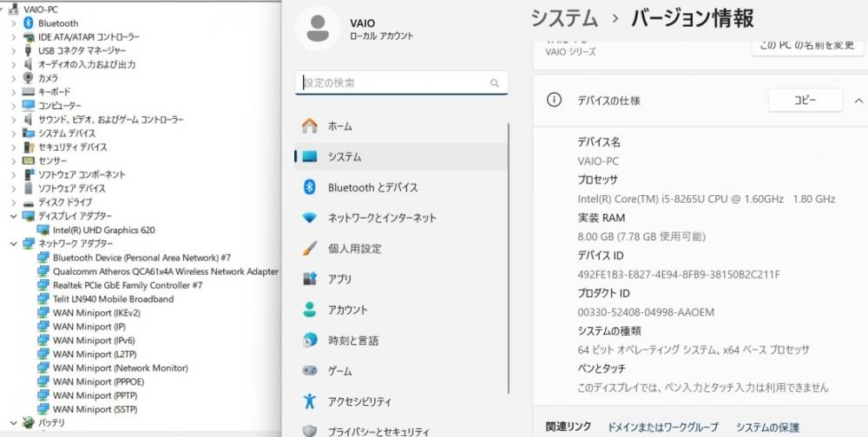Viewport: 868px width, 437px height.
Task: Select Bluetooth Device (Personal Area Network) #7
Action: 141,258
